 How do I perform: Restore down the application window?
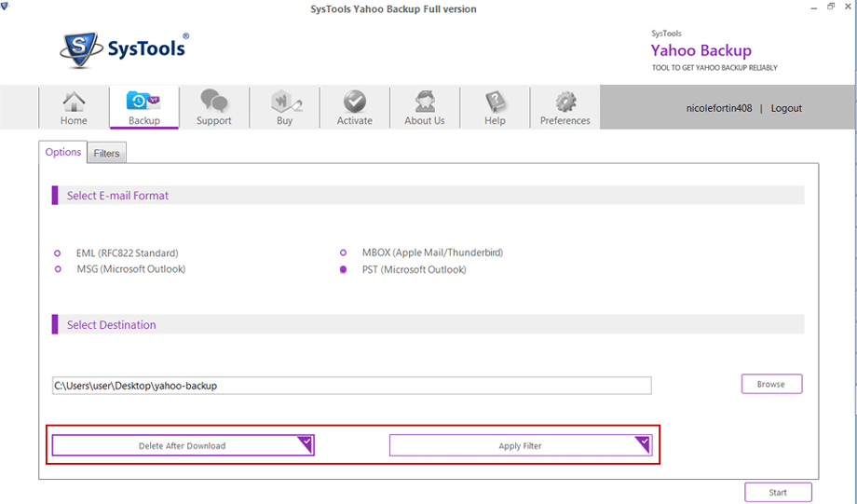pos(831,7)
